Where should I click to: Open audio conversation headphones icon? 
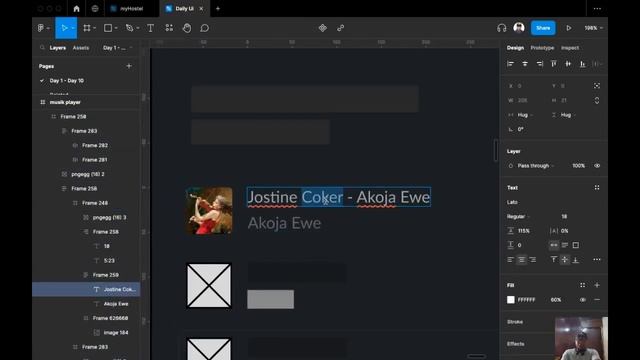click(x=502, y=28)
